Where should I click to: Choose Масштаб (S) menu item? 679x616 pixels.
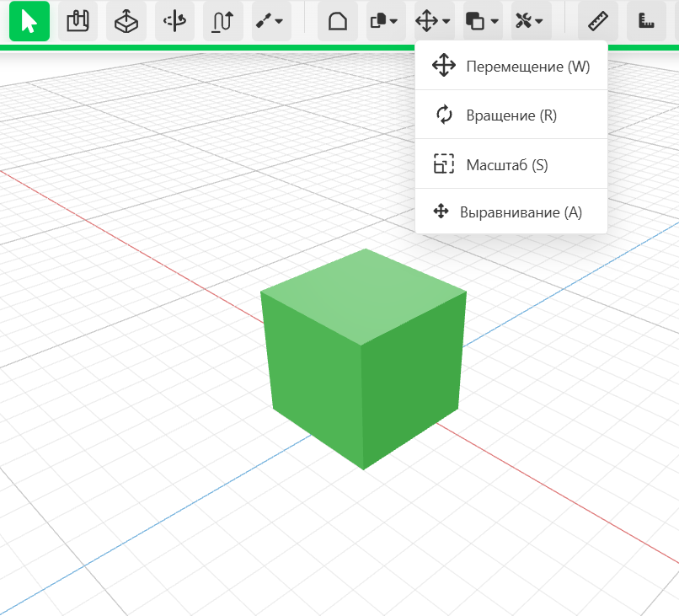[511, 164]
